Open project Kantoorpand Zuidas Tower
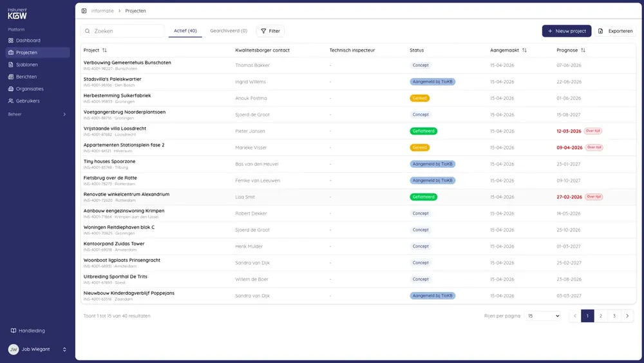The width and height of the screenshot is (644, 363). tap(114, 243)
